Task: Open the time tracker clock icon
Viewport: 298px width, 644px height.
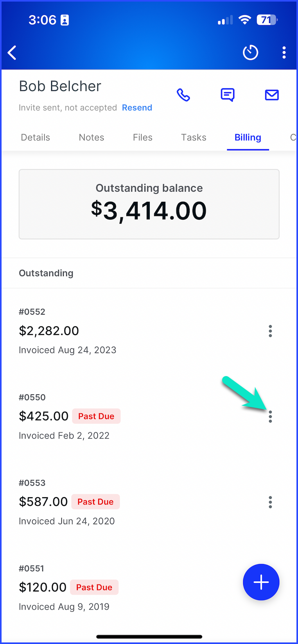Action: (x=250, y=52)
